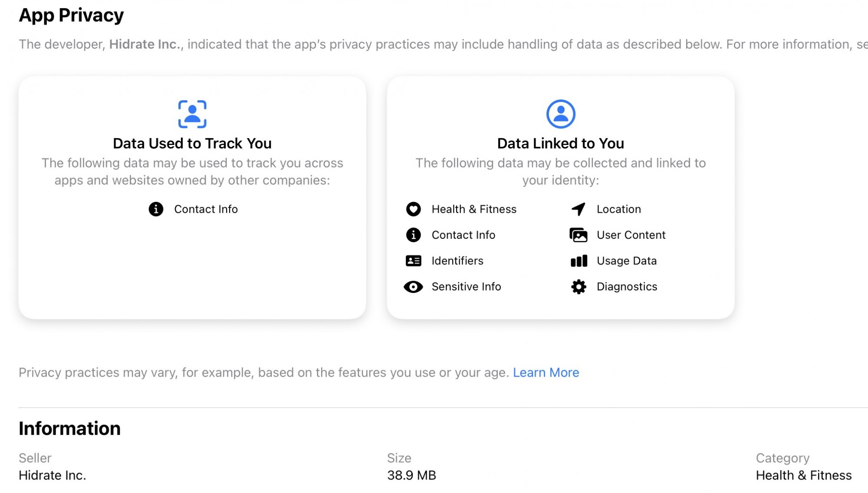Click the linked-data Contact Info icon
This screenshot has width=868, height=493.
click(413, 235)
